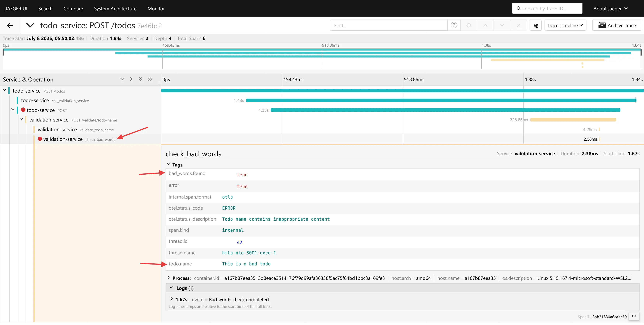Open the System Architecture menu item
This screenshot has width=644, height=325.
click(115, 8)
